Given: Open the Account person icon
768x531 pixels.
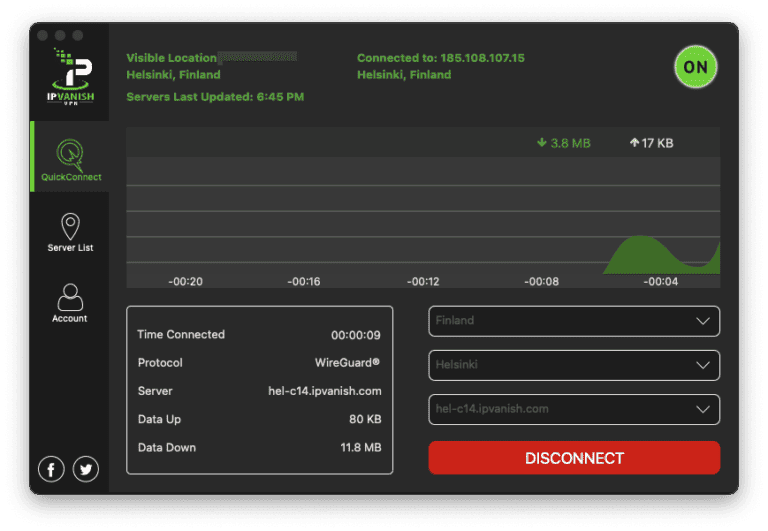Looking at the screenshot, I should coord(70,297).
